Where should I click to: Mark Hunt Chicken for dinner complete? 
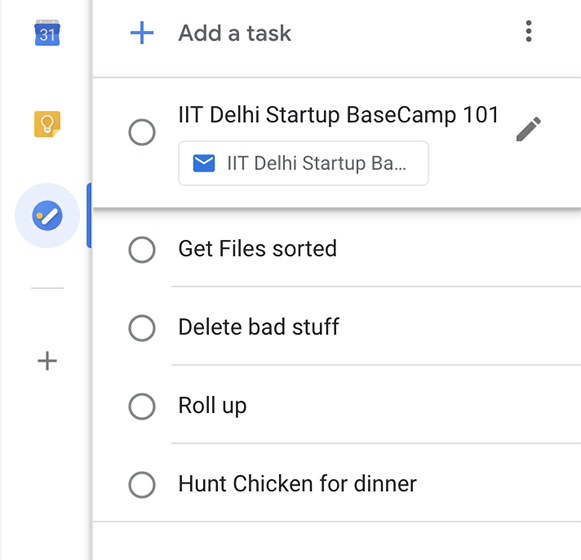pos(142,484)
